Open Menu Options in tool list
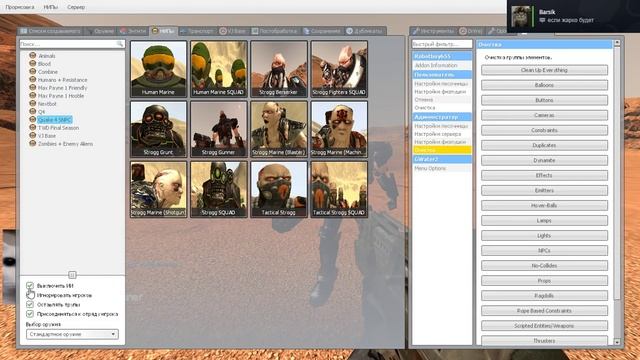 coord(442,168)
